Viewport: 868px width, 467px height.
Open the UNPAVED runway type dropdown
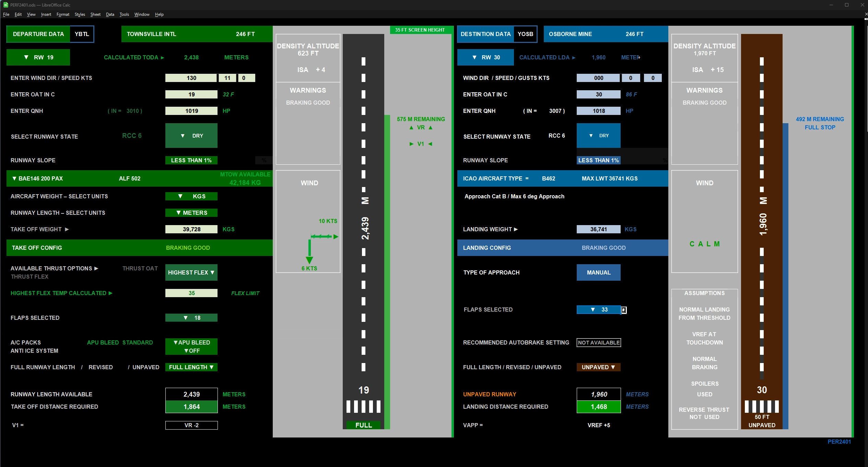(598, 367)
